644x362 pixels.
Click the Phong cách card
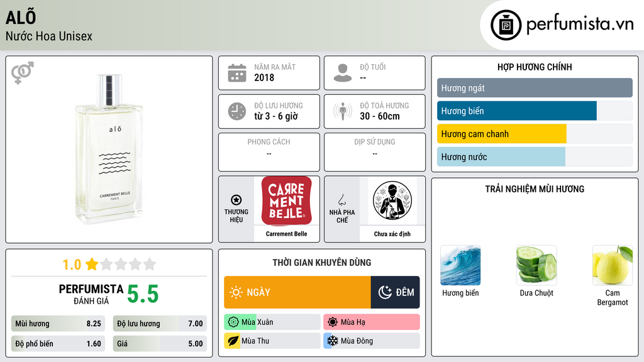coord(269,152)
